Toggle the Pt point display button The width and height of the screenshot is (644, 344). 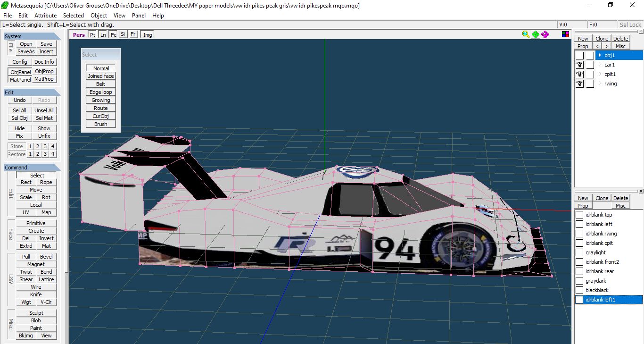coord(92,34)
